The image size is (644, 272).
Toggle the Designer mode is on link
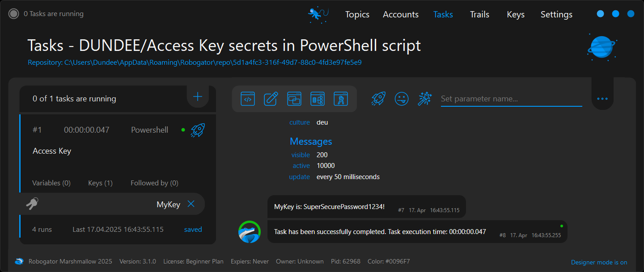click(599, 262)
